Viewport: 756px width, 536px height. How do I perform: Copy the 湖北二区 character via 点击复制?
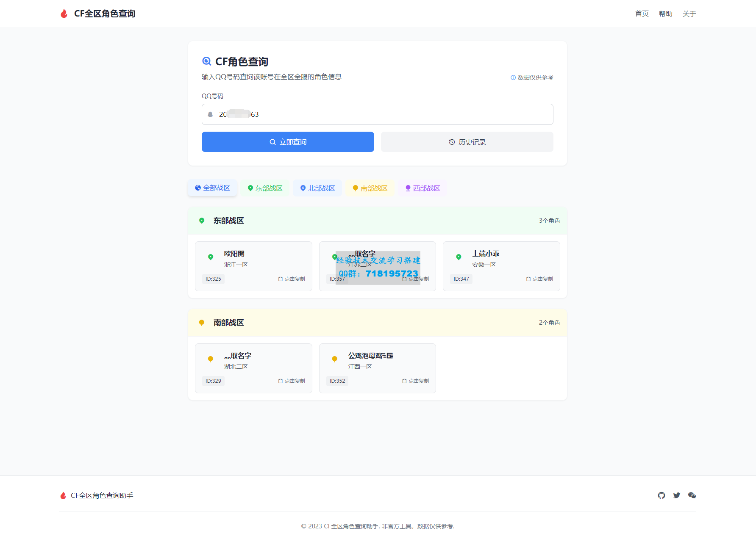point(292,381)
